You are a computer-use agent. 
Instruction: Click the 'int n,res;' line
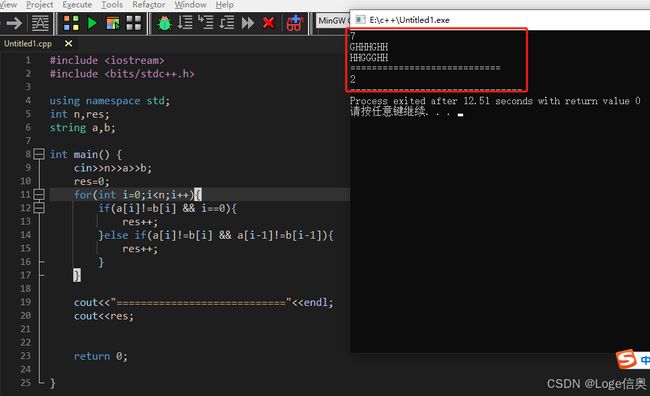[x=79, y=114]
